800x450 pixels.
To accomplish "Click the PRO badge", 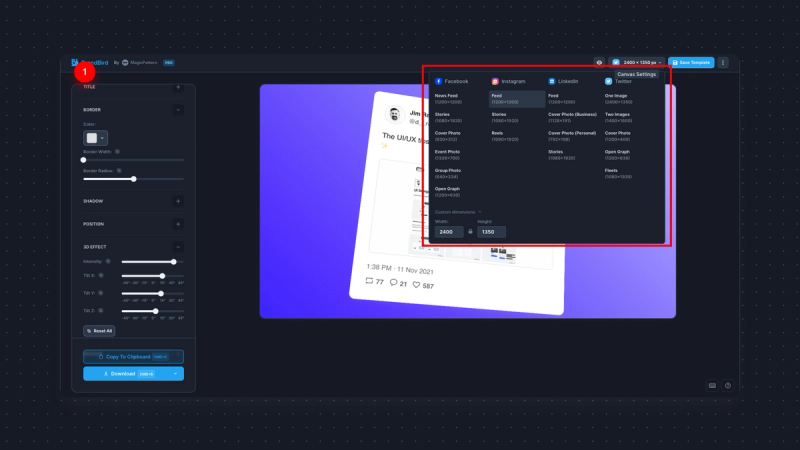I will 169,62.
